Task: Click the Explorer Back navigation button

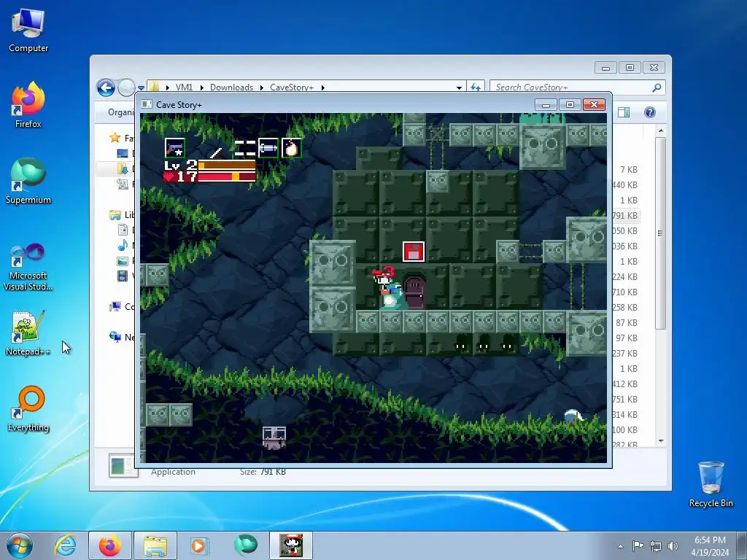Action: pos(106,87)
